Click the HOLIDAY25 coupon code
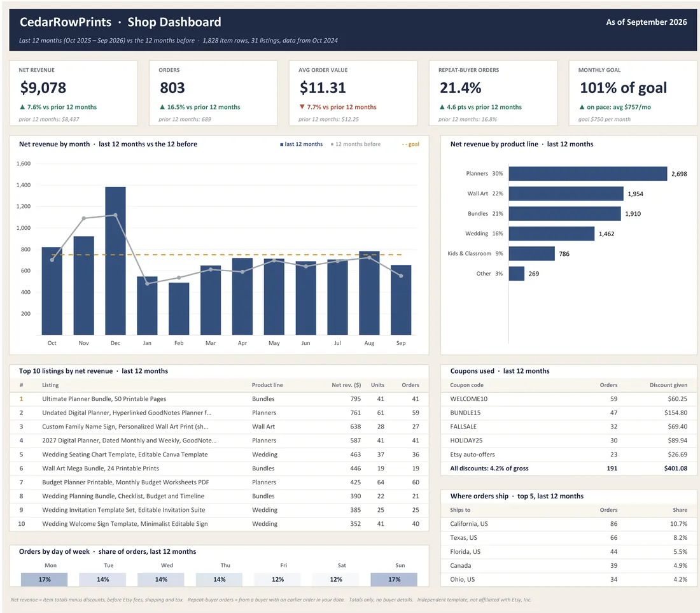The image size is (700, 613). point(466,440)
